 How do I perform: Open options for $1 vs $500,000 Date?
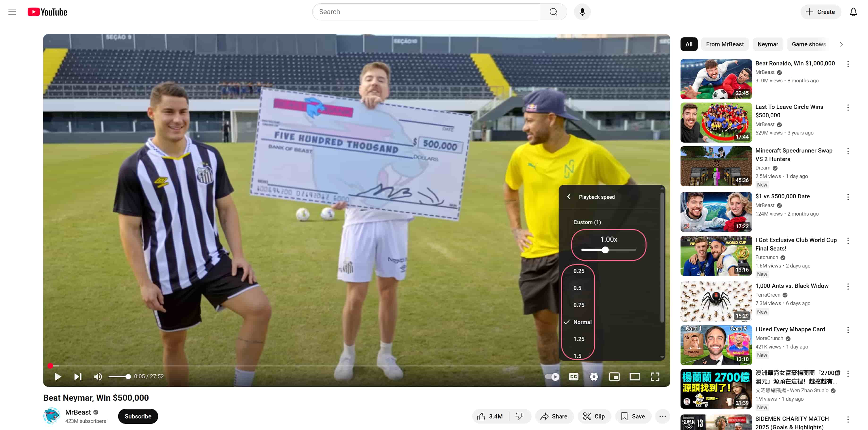(x=848, y=197)
